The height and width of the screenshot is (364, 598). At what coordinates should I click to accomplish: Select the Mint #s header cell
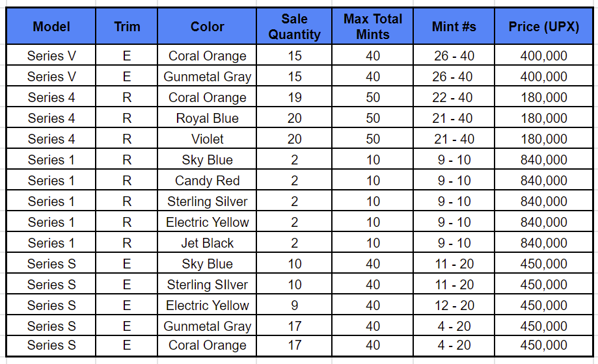pyautogui.click(x=454, y=26)
